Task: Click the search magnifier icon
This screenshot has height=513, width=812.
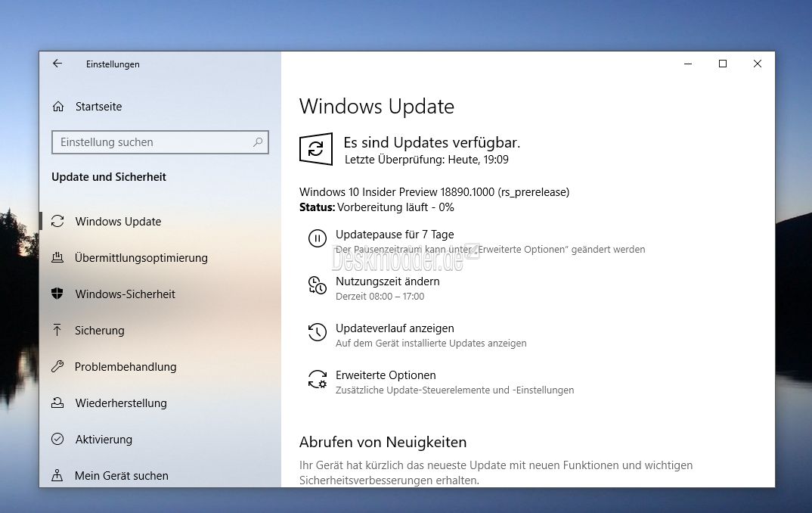Action: tap(257, 142)
